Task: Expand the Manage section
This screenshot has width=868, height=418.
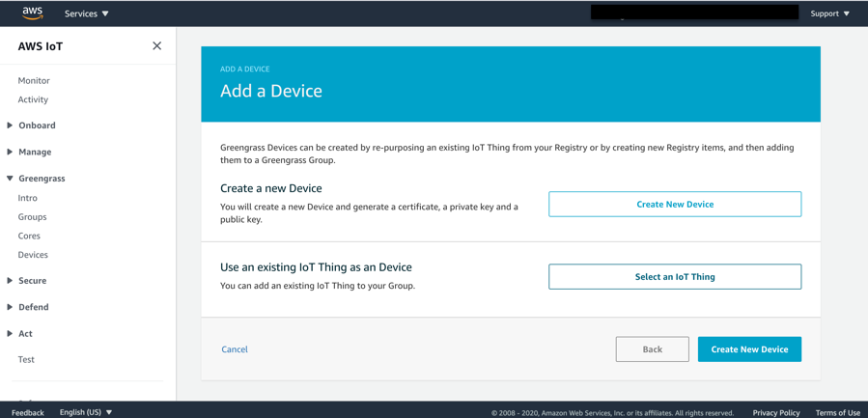Action: (x=29, y=153)
